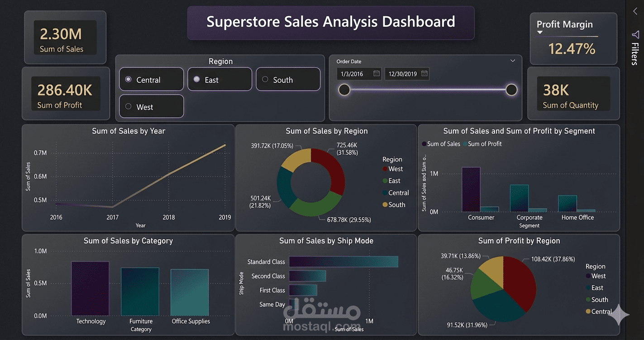Click the South legend dot in Sales by Region
Screen dimensions: 644x340
(x=385, y=205)
